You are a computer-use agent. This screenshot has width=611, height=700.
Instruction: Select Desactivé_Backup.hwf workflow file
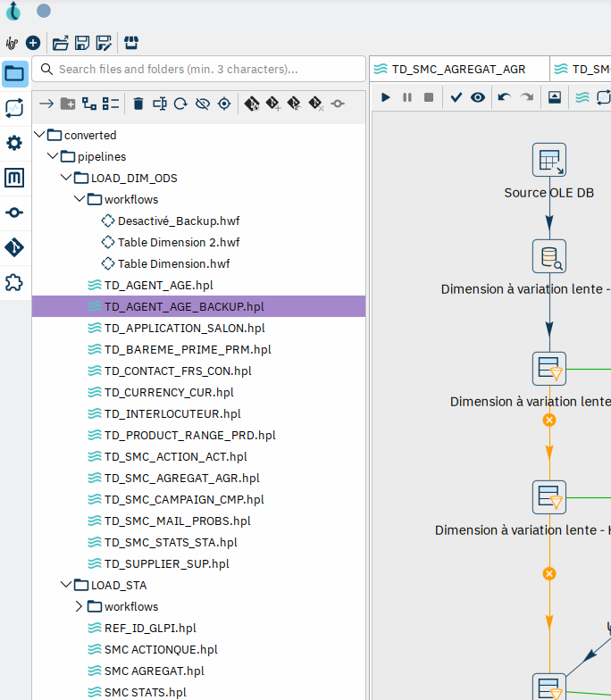179,221
